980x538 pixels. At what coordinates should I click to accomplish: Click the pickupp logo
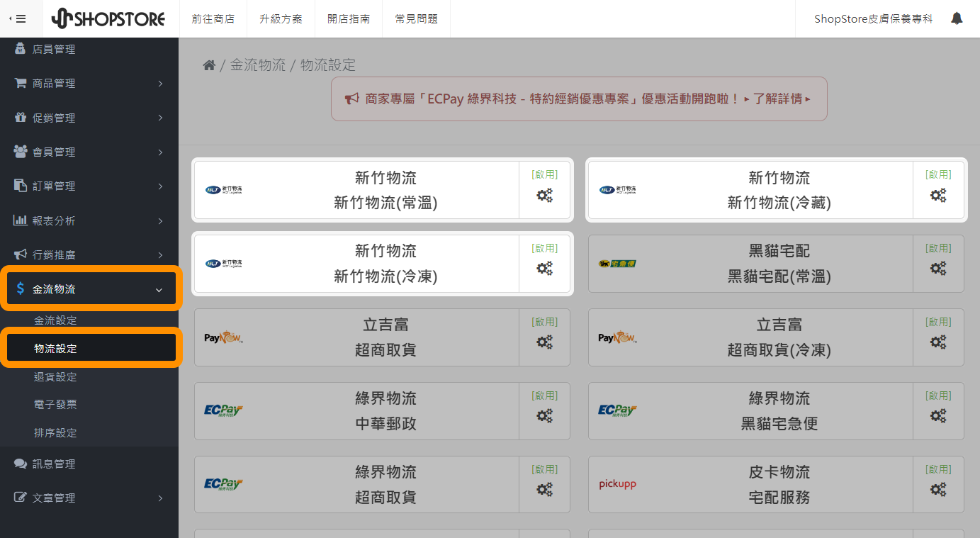click(x=617, y=484)
